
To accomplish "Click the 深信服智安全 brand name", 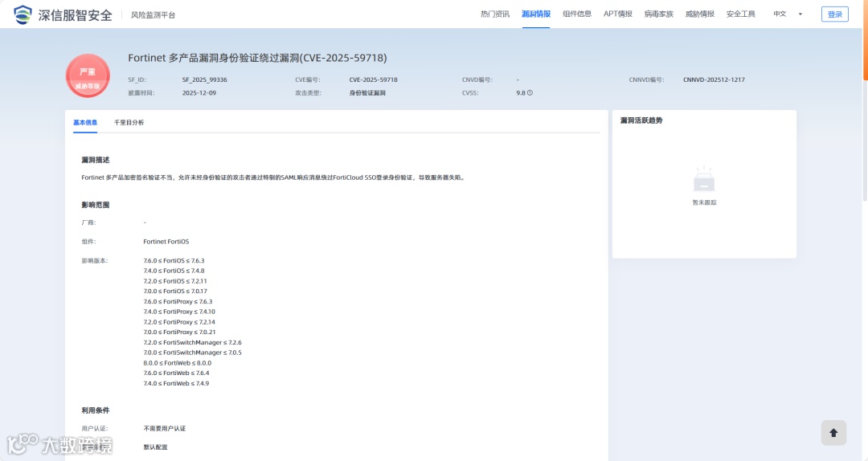I will tap(76, 15).
